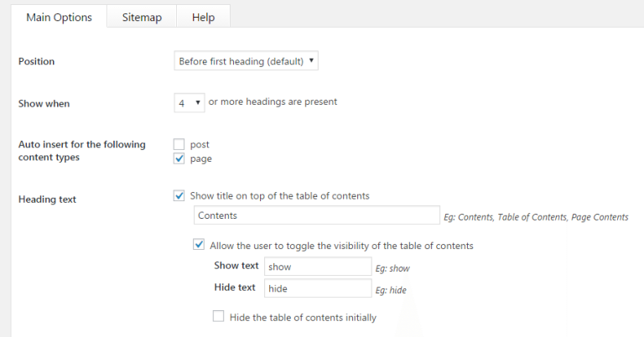Screen dimensions: 644x337
Task: Switch to the Sitemap tab
Action: [x=142, y=17]
